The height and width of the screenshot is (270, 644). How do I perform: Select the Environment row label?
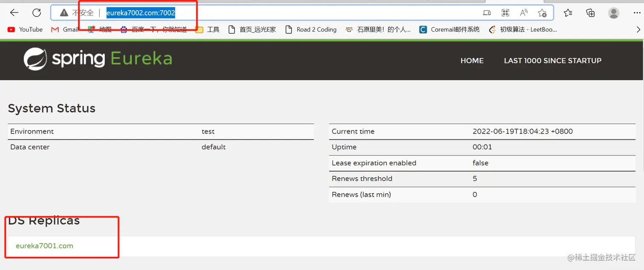pyautogui.click(x=32, y=131)
